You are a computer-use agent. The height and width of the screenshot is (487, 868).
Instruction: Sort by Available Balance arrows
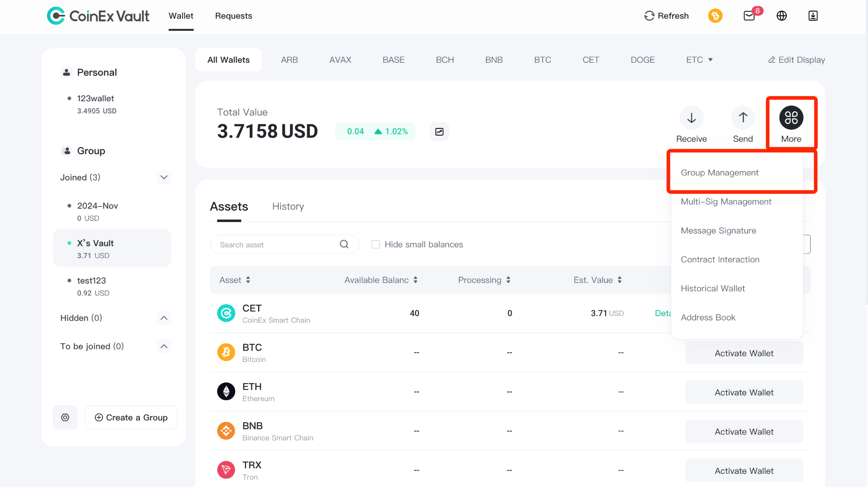coord(415,280)
